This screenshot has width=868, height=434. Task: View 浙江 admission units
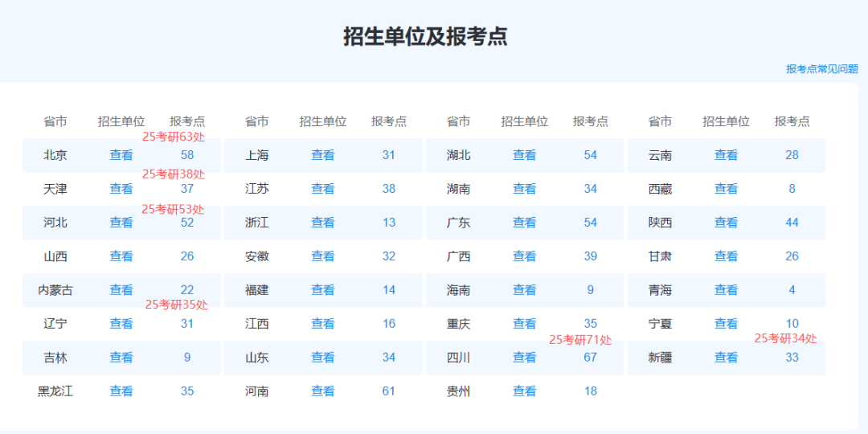coord(323,223)
